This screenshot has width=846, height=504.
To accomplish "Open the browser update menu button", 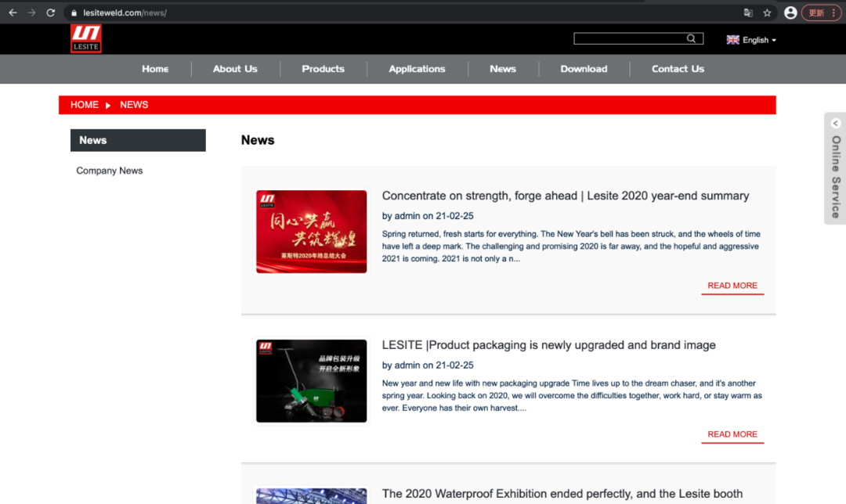I will 821,13.
